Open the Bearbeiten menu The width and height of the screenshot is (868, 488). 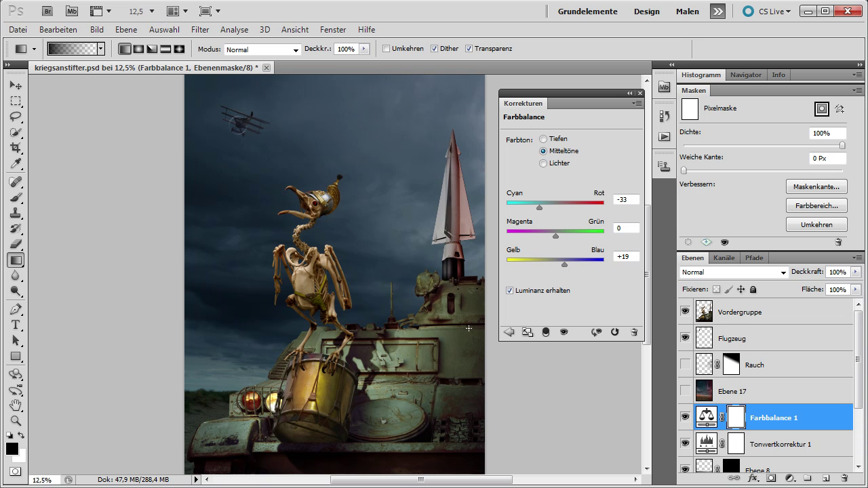coord(58,30)
